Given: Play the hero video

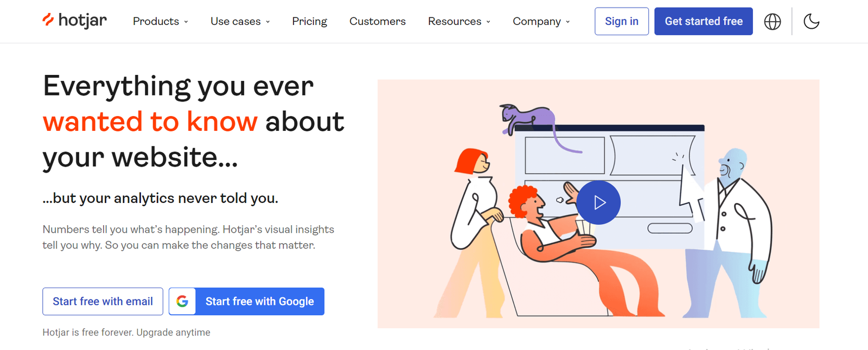Looking at the screenshot, I should (x=598, y=202).
